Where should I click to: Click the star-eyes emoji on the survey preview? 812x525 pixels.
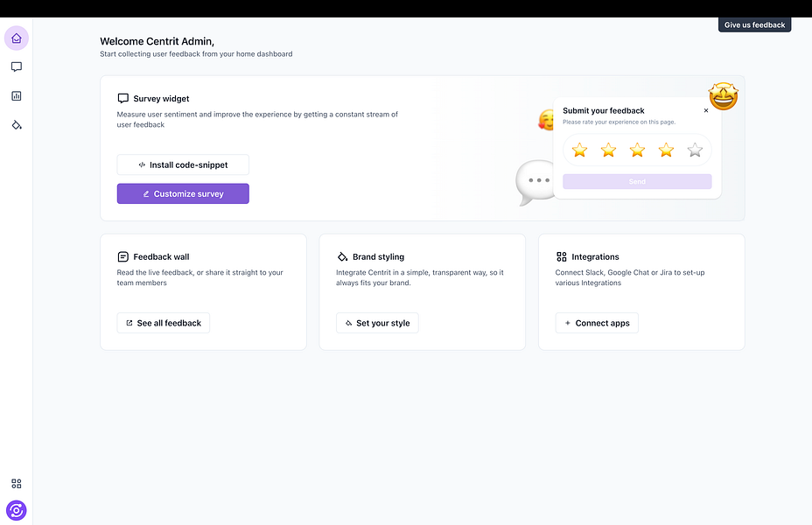pos(724,95)
